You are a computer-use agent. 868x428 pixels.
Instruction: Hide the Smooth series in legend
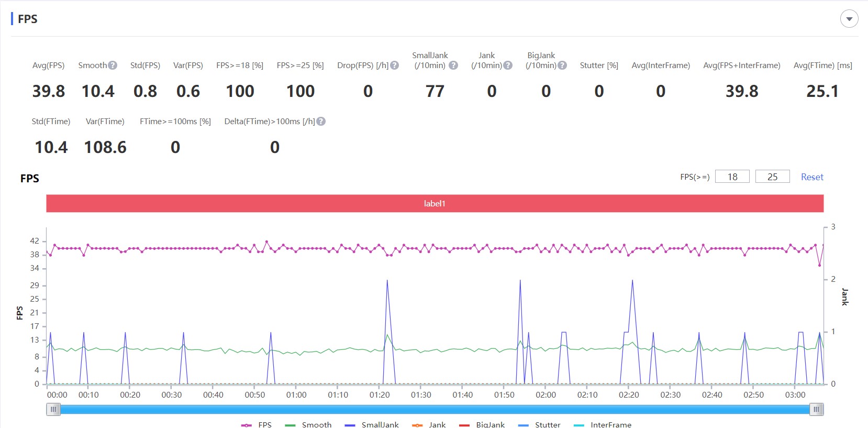point(308,424)
